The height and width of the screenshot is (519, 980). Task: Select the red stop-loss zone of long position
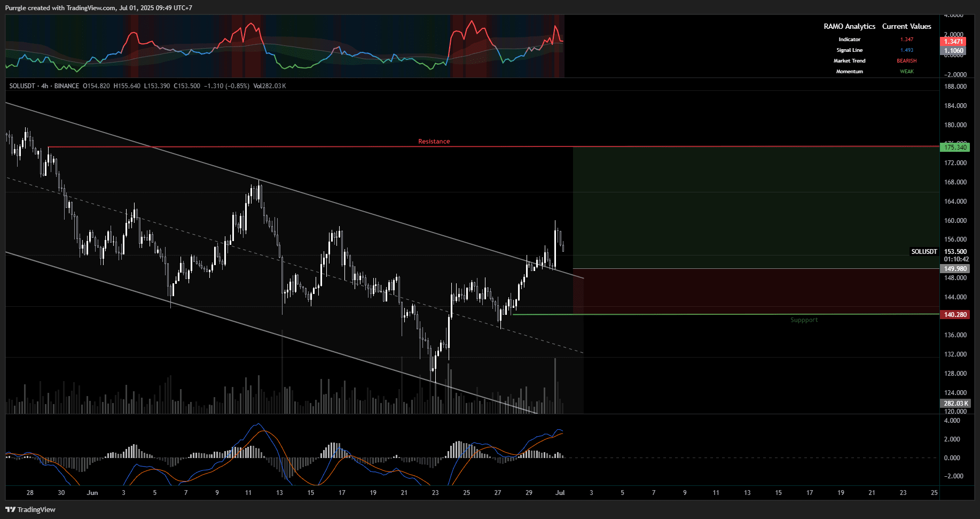tap(756, 292)
